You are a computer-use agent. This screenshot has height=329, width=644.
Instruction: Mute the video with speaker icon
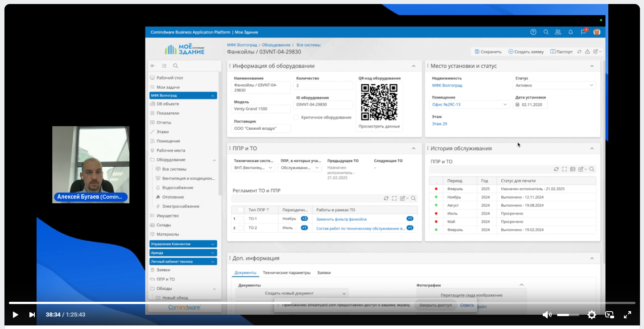547,315
